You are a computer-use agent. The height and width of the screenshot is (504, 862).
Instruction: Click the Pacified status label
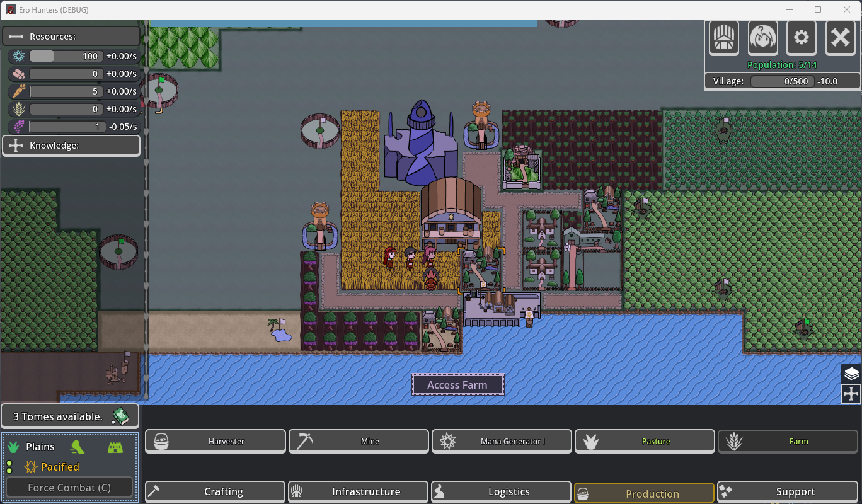pyautogui.click(x=60, y=467)
